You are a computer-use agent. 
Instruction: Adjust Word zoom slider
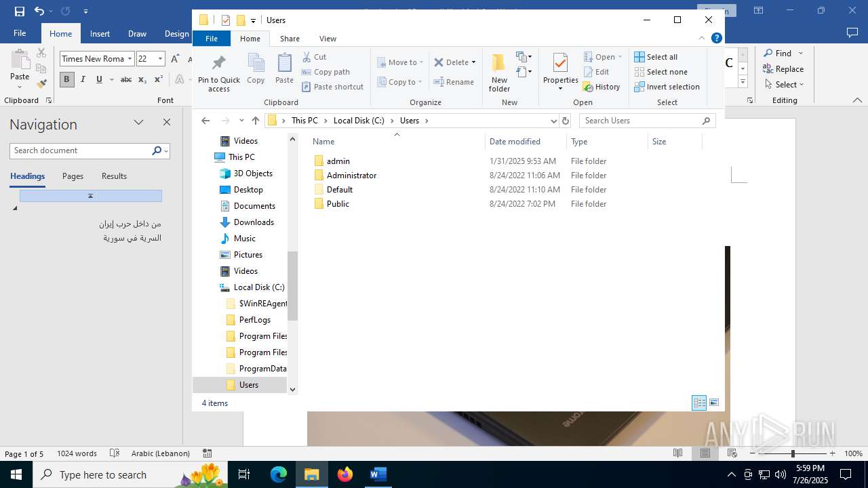click(x=793, y=453)
